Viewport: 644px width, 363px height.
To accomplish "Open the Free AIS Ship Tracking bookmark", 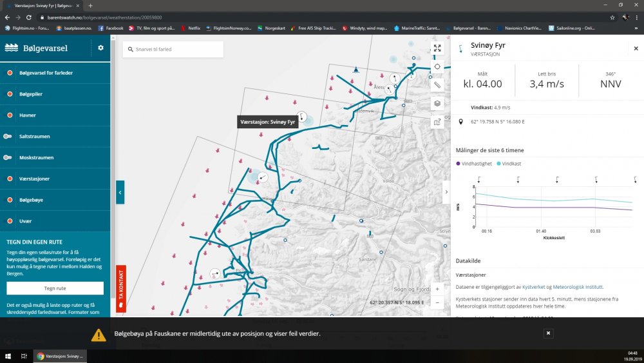I will point(313,28).
